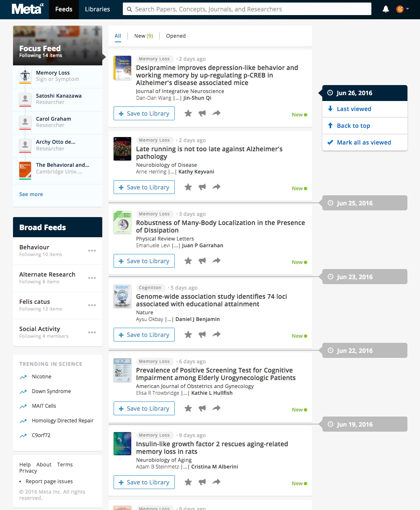Screen dimensions: 420x510
Task: Star the Genome-wide association study paper
Action: [188, 334]
